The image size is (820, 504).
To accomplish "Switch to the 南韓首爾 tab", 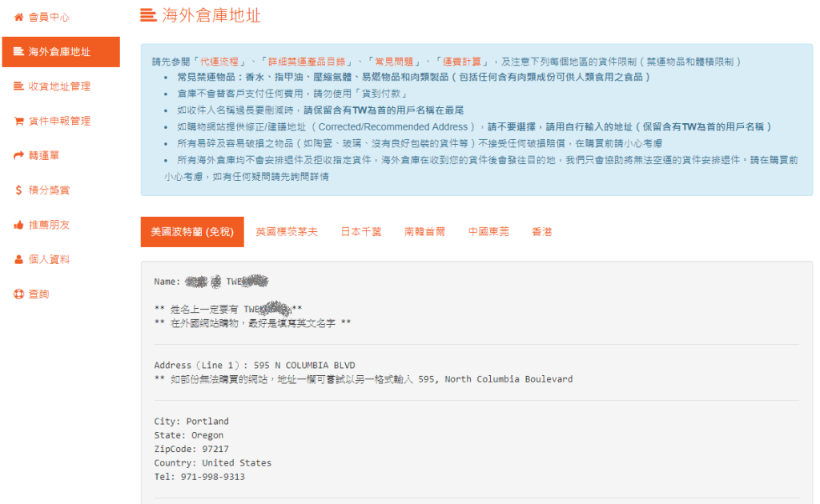I will point(425,232).
